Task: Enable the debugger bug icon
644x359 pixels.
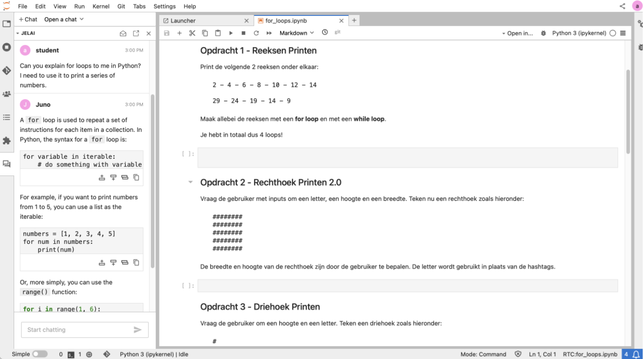Action: click(x=543, y=33)
